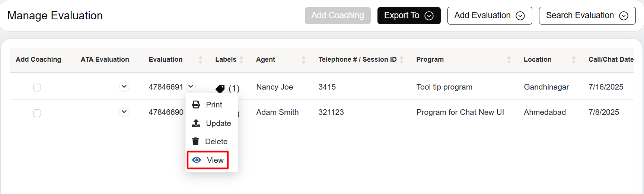The width and height of the screenshot is (644, 194).
Task: Sort the Program column
Action: pos(509,59)
